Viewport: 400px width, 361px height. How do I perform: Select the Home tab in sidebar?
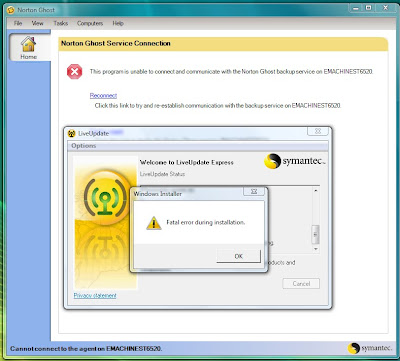(29, 48)
